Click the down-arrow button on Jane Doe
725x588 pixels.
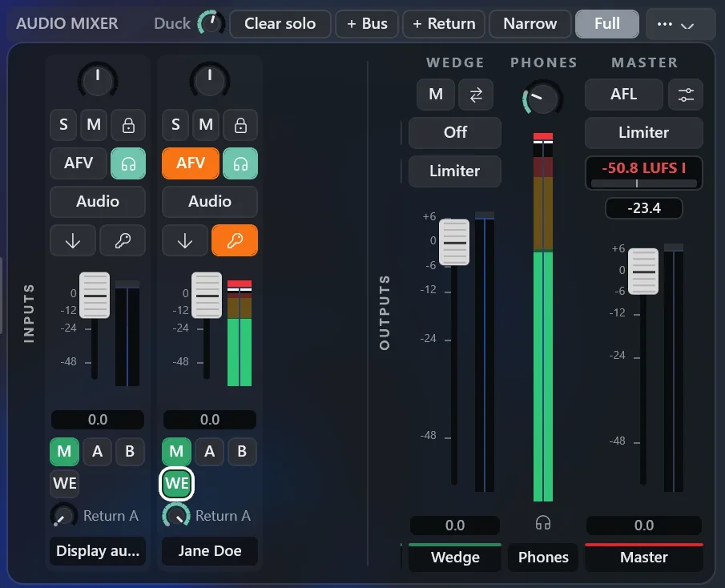[184, 240]
